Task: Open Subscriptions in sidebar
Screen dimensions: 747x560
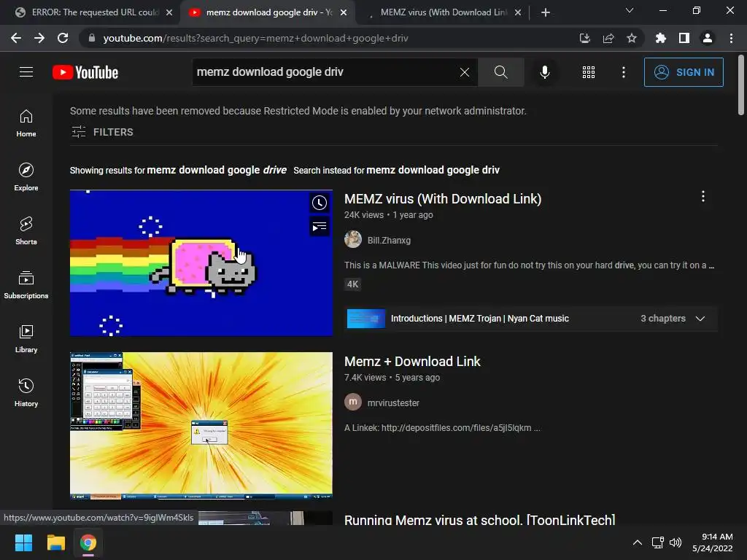Action: pyautogui.click(x=26, y=285)
